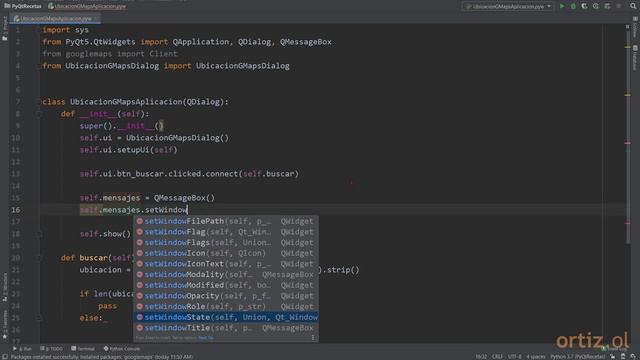Click UbicacionGMapsAplicacion.pyw breadcrumb in navigation bar
Viewport: 640px width, 360px height.
pos(87,6)
